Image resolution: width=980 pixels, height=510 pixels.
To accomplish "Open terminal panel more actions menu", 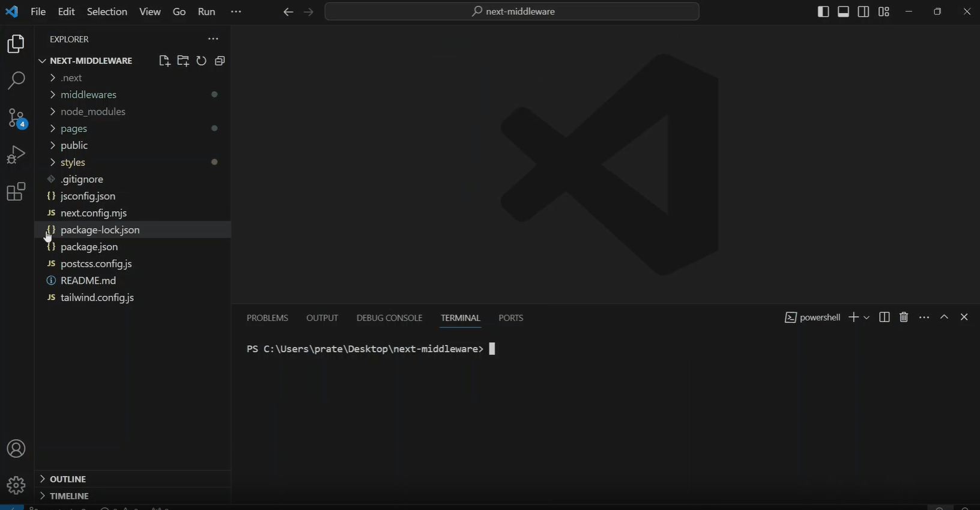I will tap(925, 317).
